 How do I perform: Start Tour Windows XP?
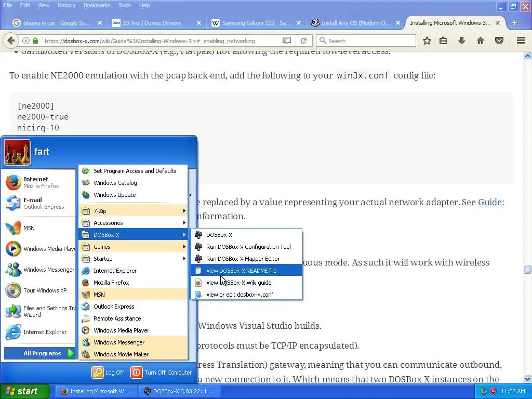(x=39, y=290)
